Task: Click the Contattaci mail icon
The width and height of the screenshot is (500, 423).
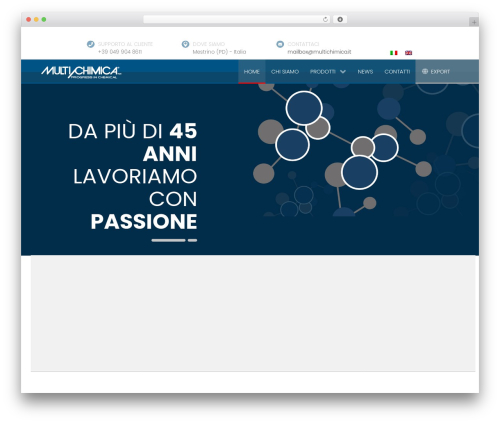Action: pos(280,44)
